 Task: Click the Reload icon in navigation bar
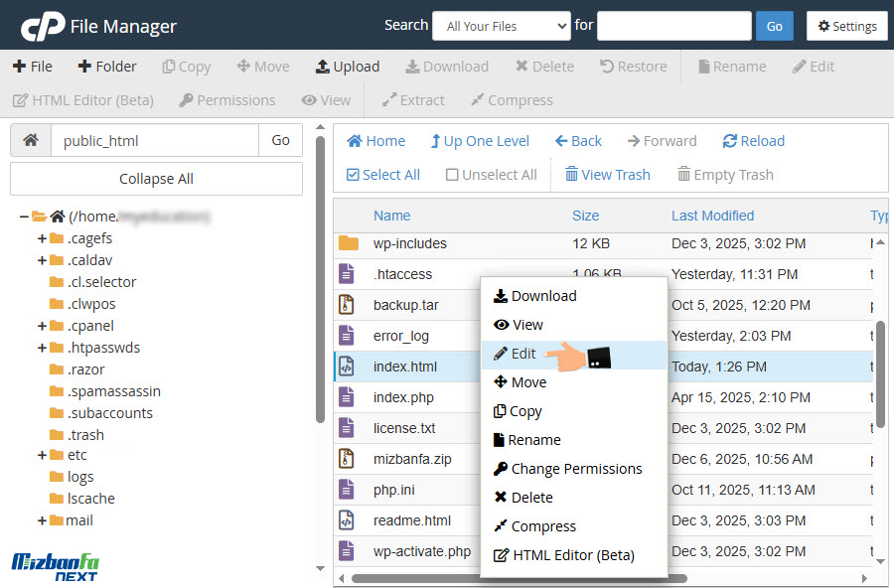(x=730, y=141)
